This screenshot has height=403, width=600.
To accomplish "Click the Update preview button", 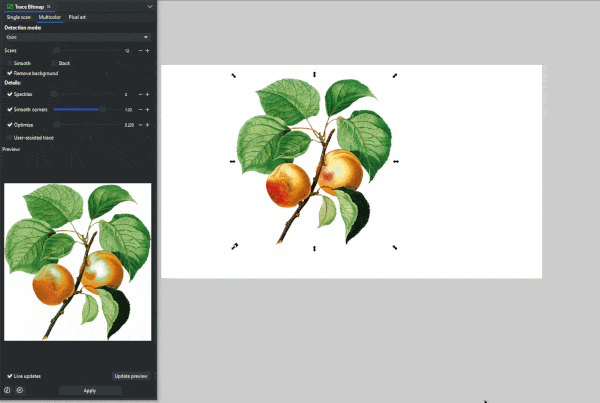I will coord(131,376).
